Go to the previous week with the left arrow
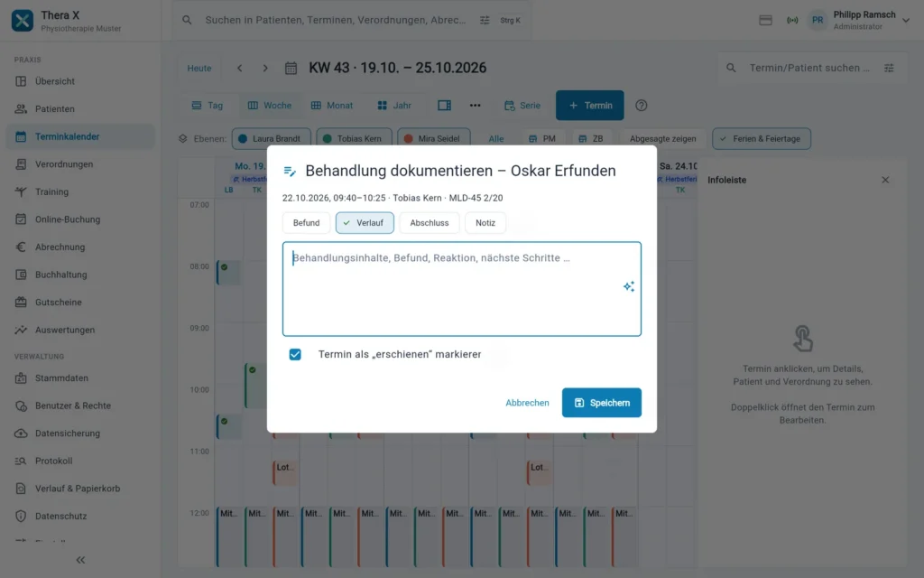 click(x=240, y=68)
